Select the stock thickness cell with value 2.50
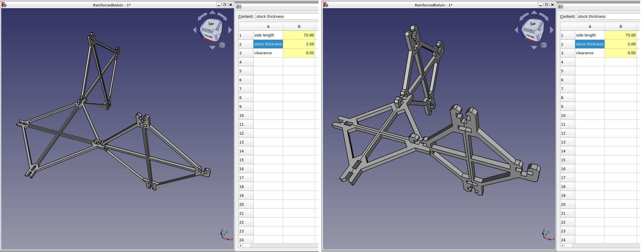 point(299,44)
